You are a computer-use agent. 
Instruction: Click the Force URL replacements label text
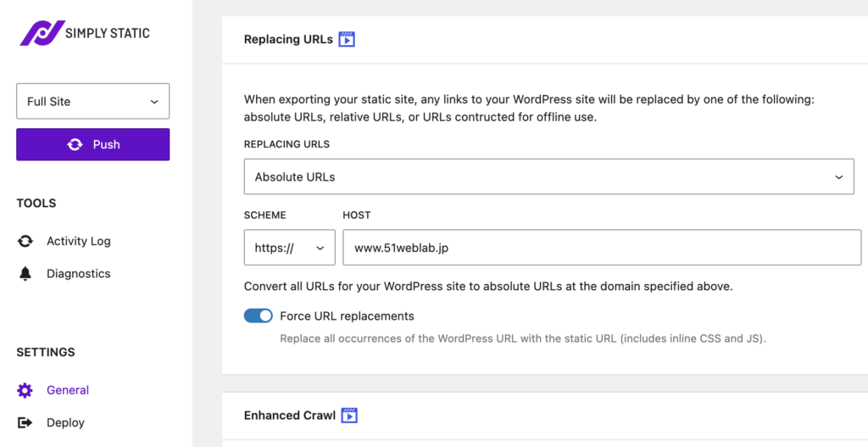347,316
